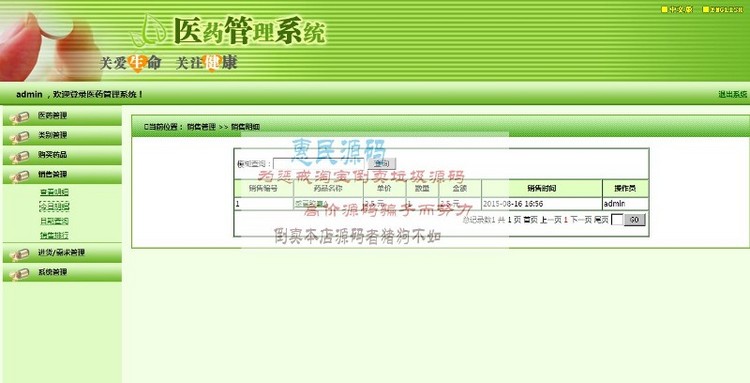Click the 操作员 column header
The width and height of the screenshot is (750, 383).
625,188
